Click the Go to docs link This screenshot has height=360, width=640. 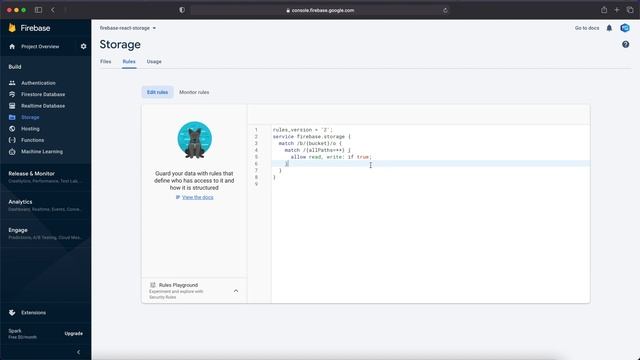tap(587, 28)
